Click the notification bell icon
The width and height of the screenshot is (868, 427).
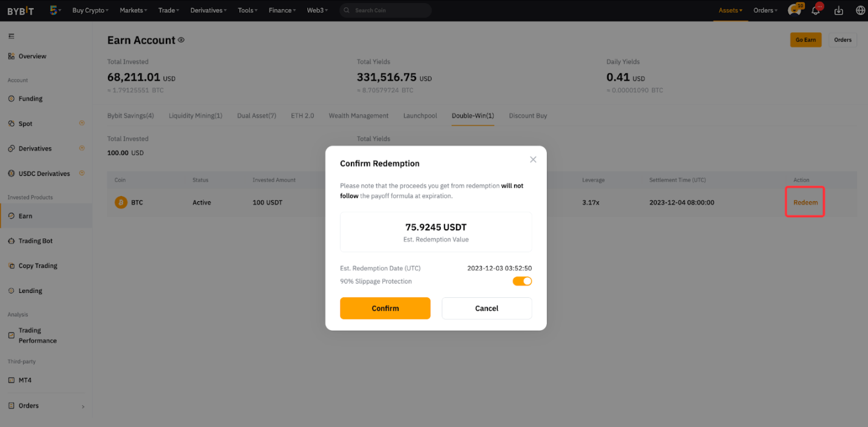pyautogui.click(x=816, y=10)
